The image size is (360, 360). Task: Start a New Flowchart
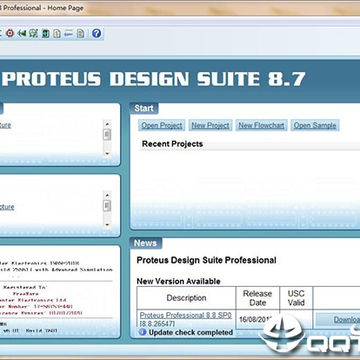click(261, 125)
